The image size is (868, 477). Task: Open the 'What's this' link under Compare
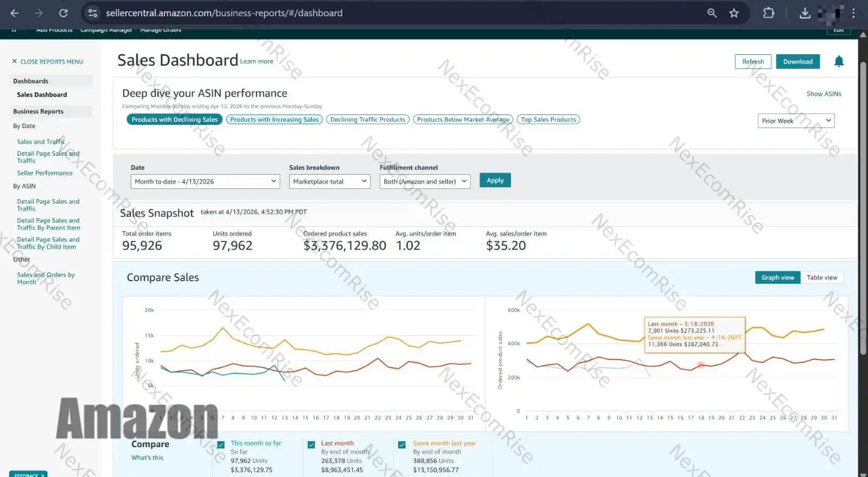147,457
